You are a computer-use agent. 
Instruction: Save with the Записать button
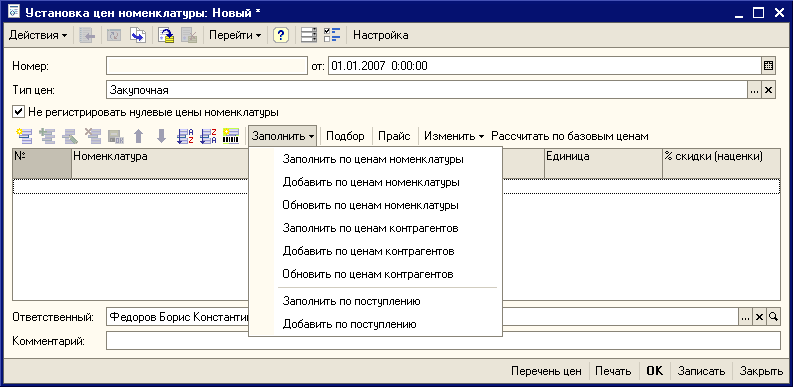pos(702,371)
